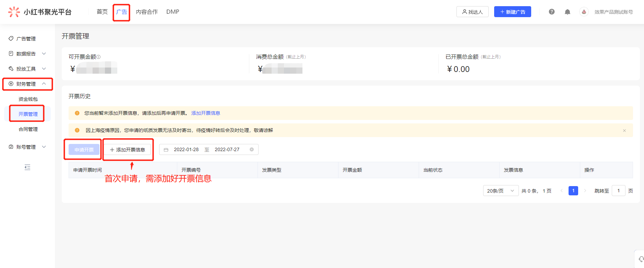Click the 新建广告 button
This screenshot has height=268, width=644.
(512, 12)
